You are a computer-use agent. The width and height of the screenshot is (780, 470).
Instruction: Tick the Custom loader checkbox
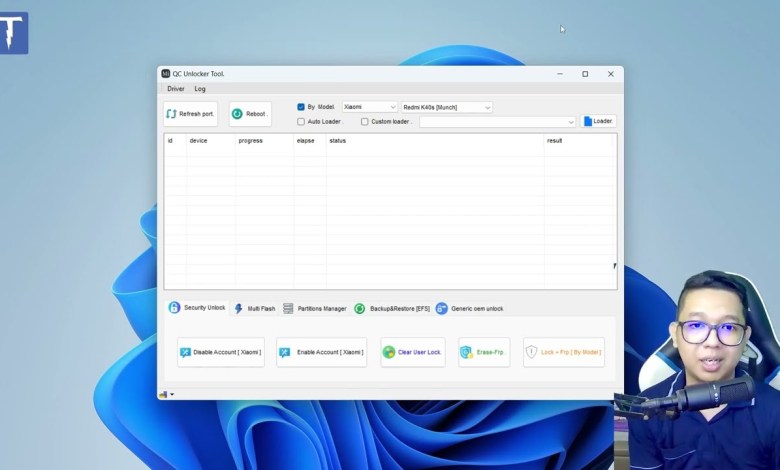(365, 122)
